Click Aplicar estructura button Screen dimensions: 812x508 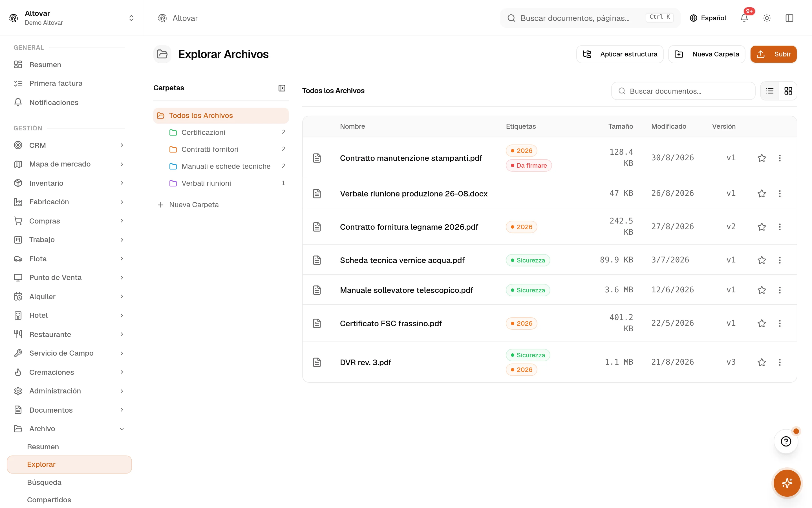(620, 54)
